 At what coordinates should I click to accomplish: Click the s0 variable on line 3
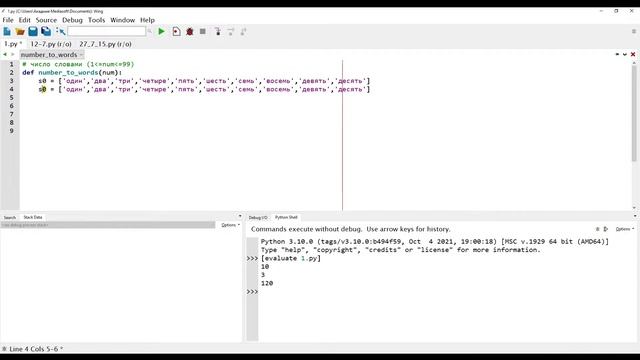tap(42, 81)
